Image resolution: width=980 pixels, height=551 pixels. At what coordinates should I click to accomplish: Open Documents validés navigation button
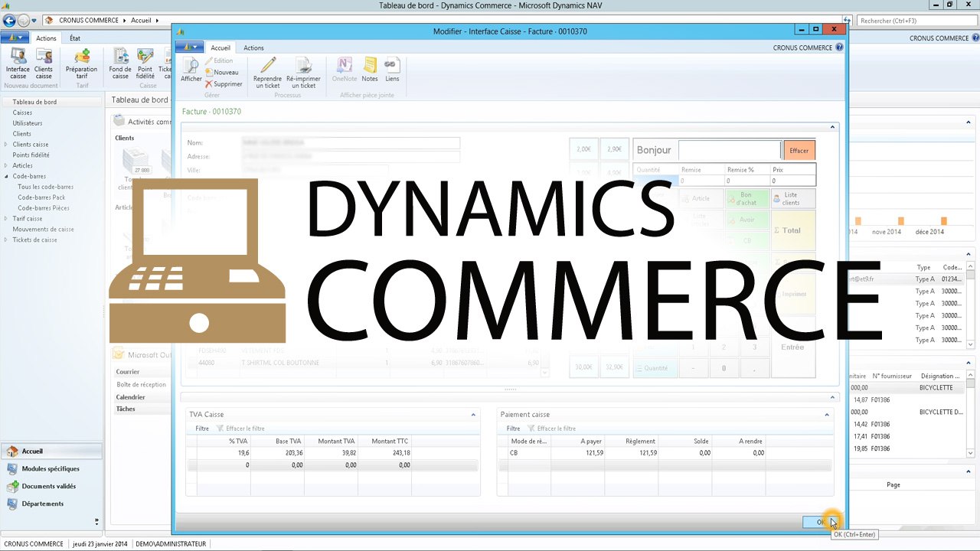pyautogui.click(x=51, y=486)
